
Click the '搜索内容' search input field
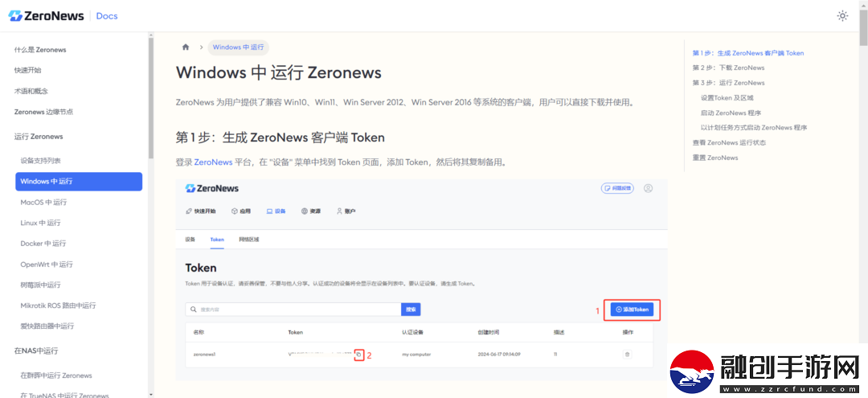click(293, 310)
